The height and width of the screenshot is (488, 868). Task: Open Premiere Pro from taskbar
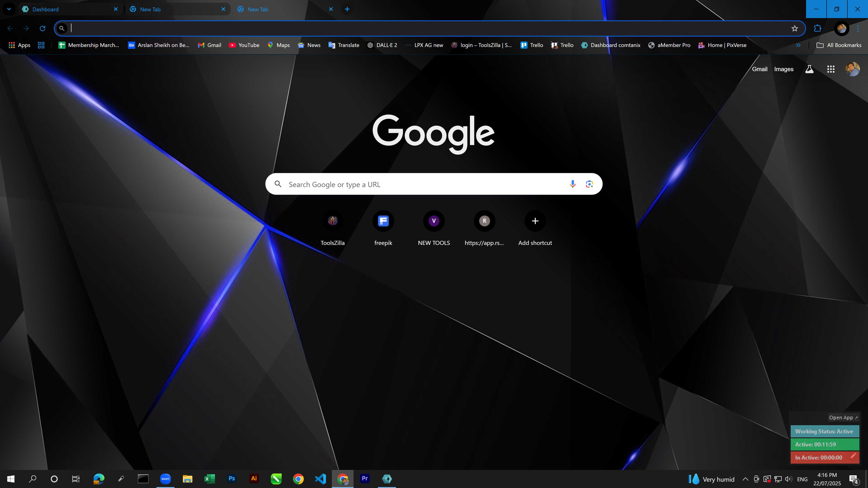365,479
